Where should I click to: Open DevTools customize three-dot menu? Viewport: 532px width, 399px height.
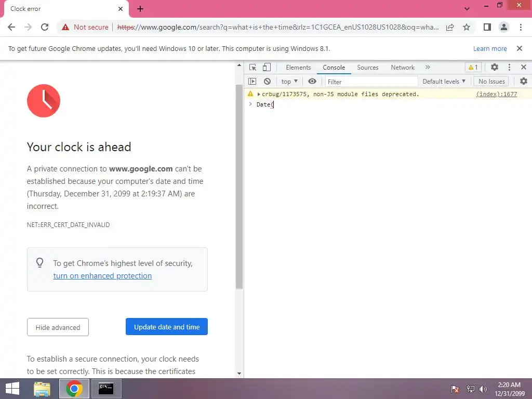(x=509, y=67)
